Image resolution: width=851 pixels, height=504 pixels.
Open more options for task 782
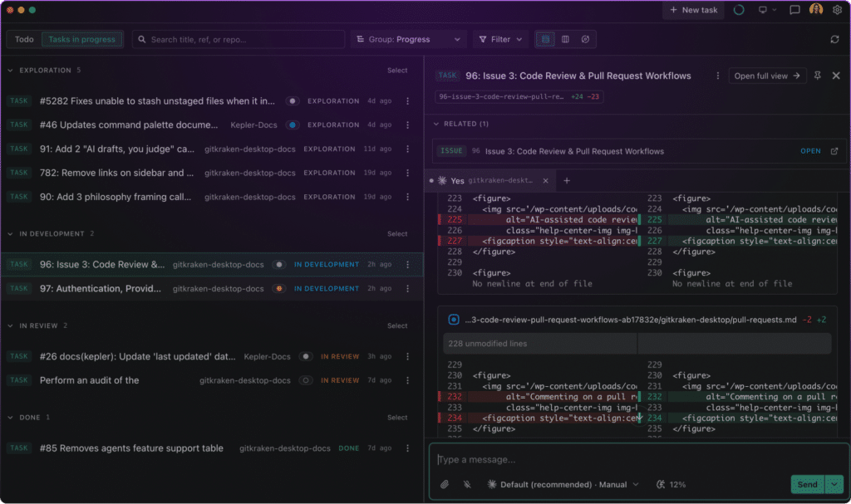[x=407, y=173]
